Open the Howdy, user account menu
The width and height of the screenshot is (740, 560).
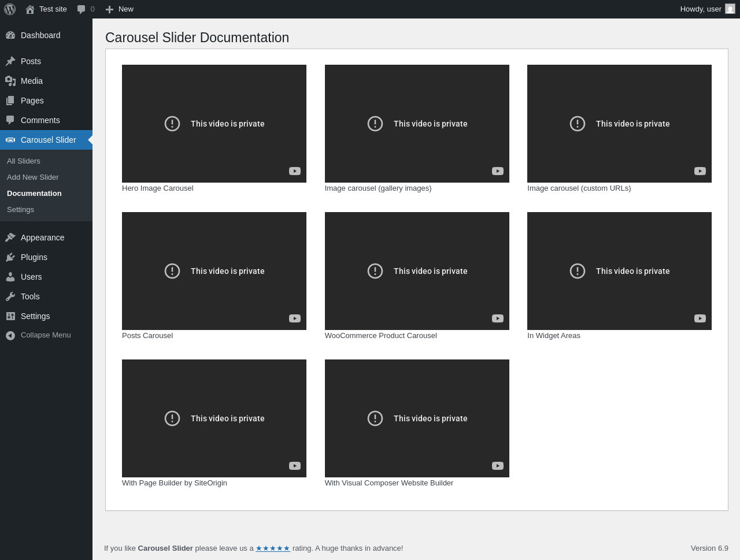[x=707, y=9]
